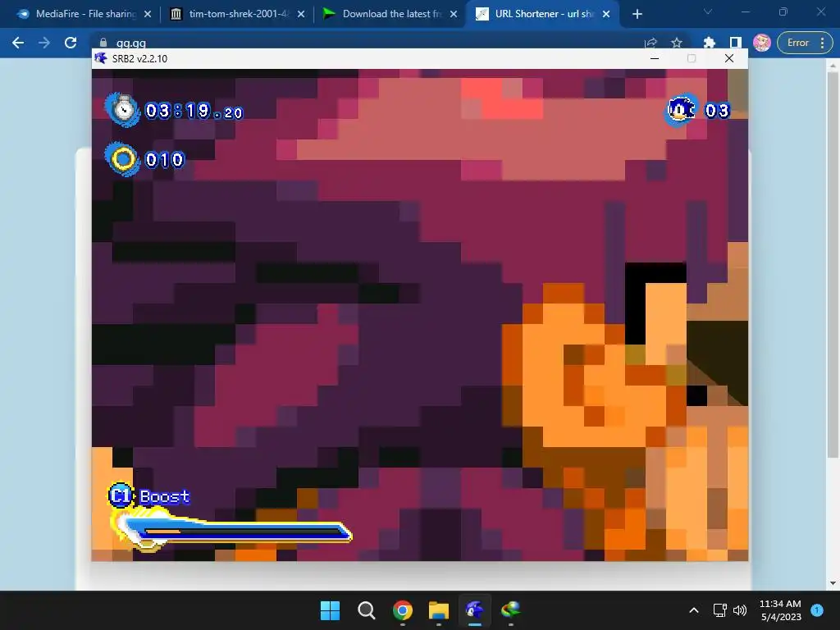Close the URL Shortener tab
840x630 pixels.
(x=606, y=14)
